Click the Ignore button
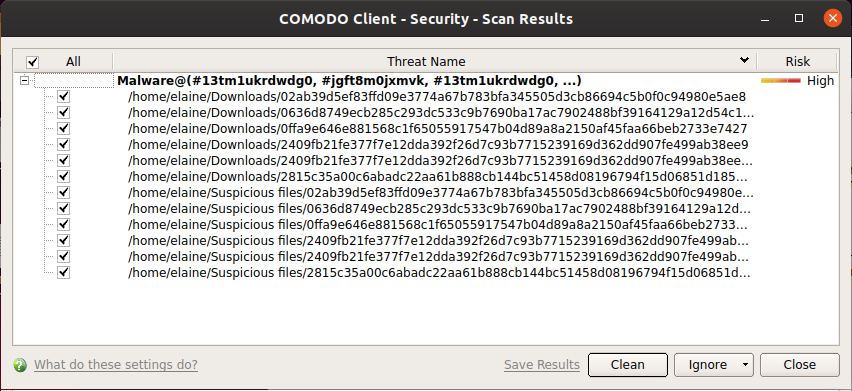852x391 pixels. [707, 364]
